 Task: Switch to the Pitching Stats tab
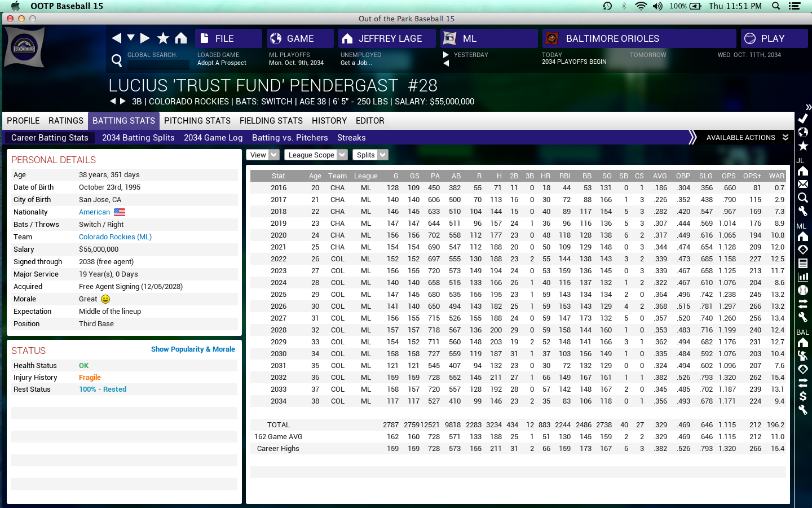pos(197,121)
